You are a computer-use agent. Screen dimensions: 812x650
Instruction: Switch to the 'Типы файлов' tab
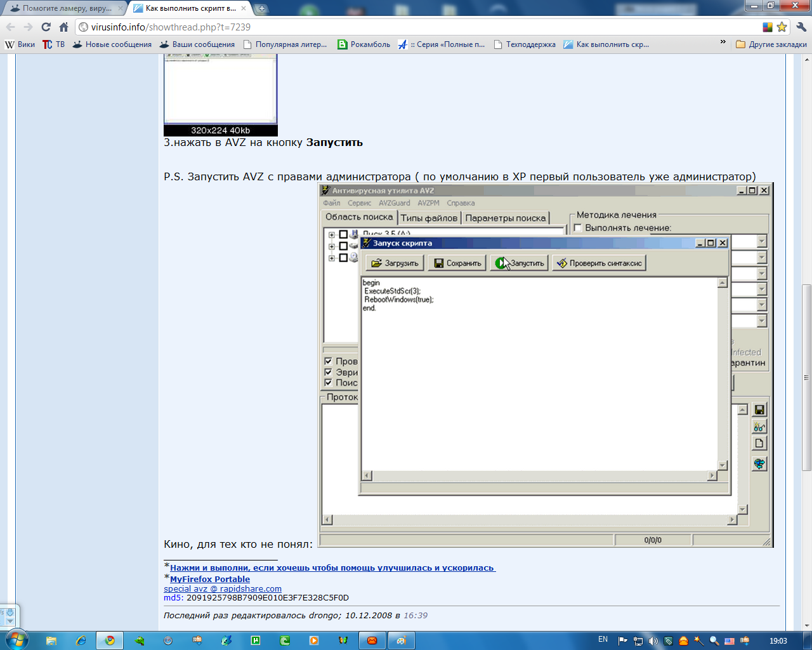(x=429, y=218)
